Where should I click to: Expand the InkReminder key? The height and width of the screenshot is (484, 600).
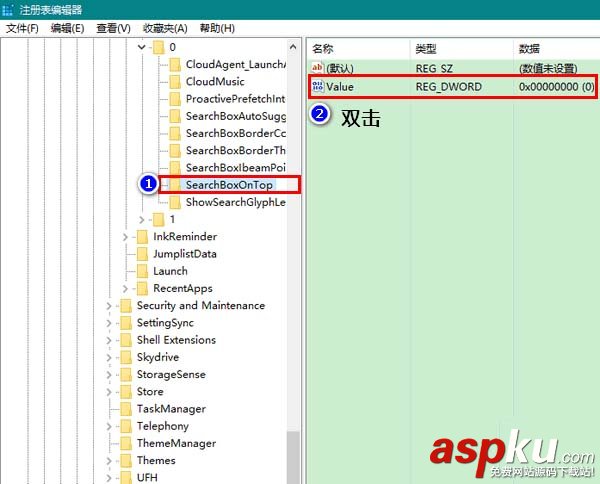[x=125, y=237]
